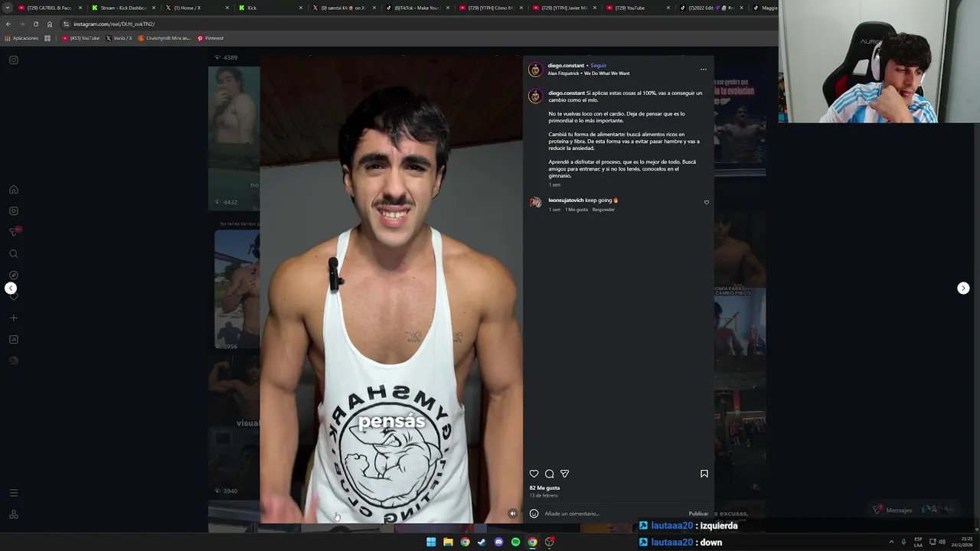Click the Create plus icon in sidebar
This screenshot has height=551, width=980.
13,318
